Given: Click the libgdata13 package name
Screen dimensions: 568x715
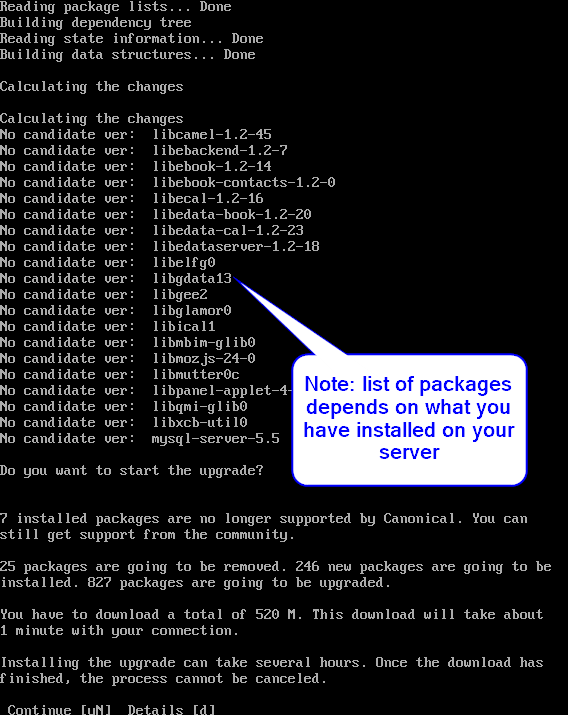Looking at the screenshot, I should (x=192, y=279).
